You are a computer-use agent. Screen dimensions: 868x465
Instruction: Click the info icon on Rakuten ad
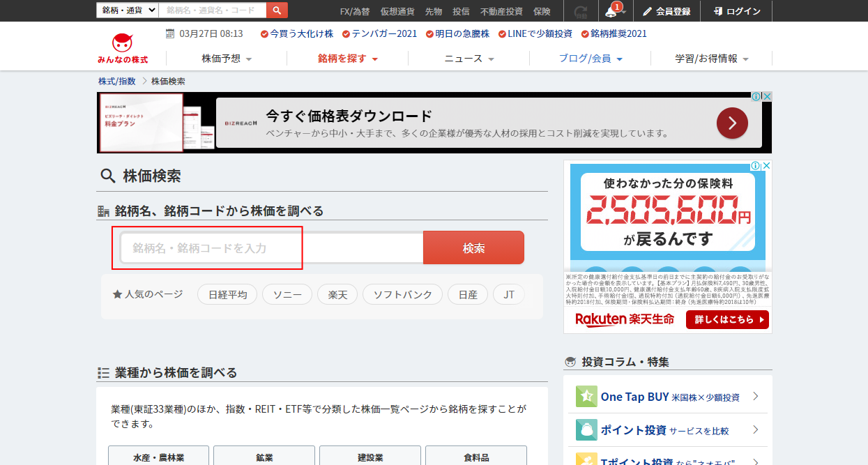(755, 166)
